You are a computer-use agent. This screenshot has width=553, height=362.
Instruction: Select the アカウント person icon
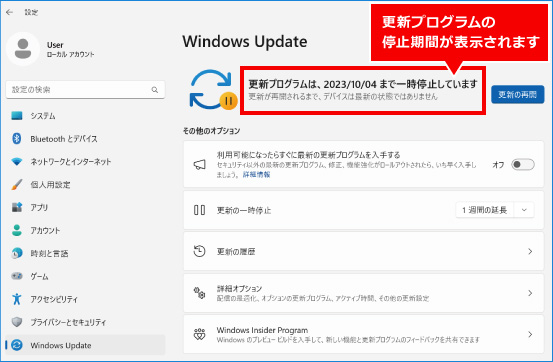(x=17, y=230)
